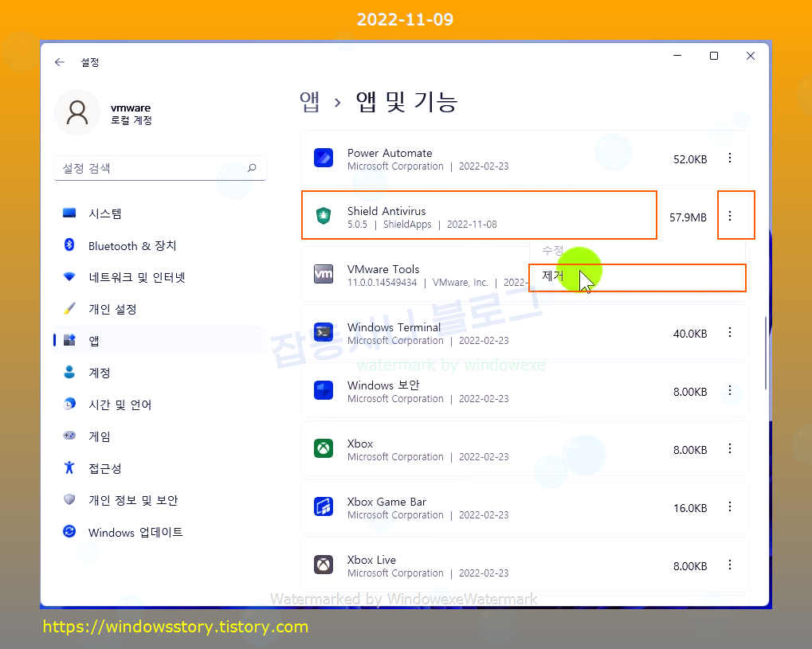This screenshot has height=649, width=812.
Task: Click the vmware account name
Action: pos(131,108)
